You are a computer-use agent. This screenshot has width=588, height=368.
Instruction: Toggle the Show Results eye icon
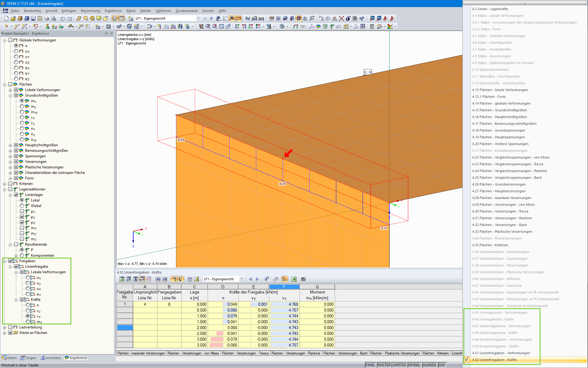232,18
